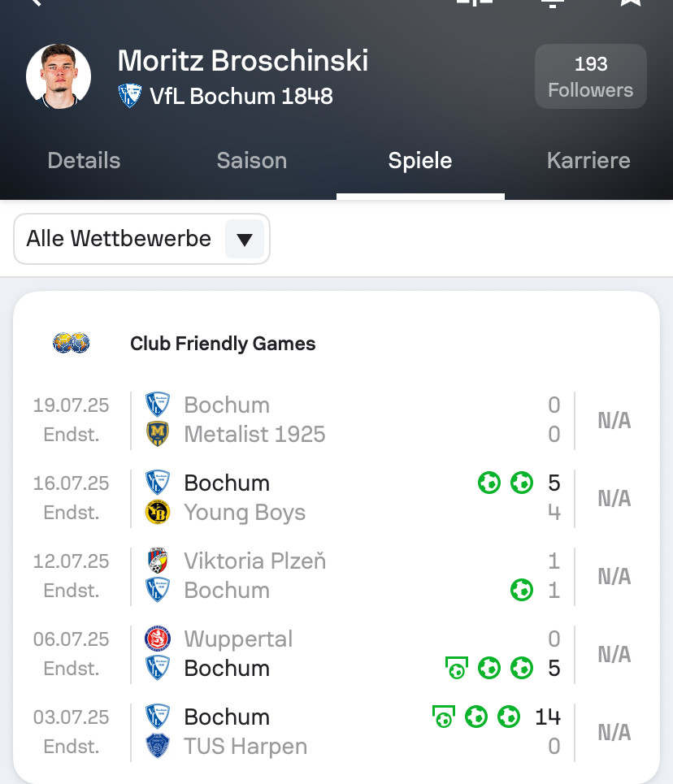Open the Saison tab
The height and width of the screenshot is (784, 673).
(252, 161)
